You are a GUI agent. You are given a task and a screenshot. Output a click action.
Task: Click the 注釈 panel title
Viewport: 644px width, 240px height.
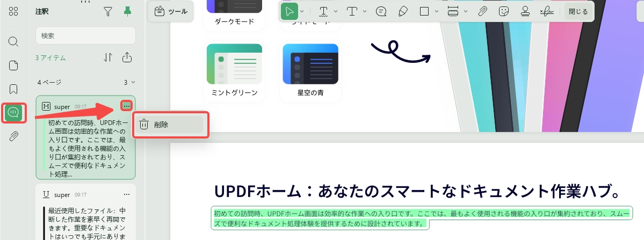42,12
